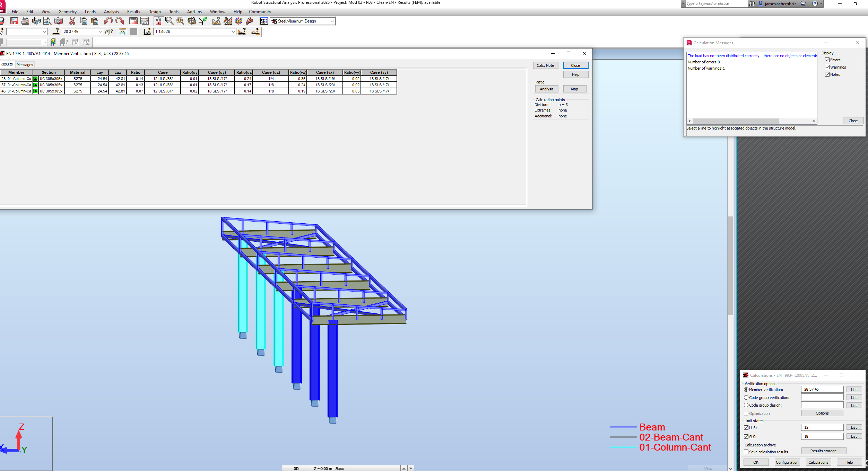Click the Print icon in toolbar
The width and height of the screenshot is (868, 471).
(x=25, y=21)
